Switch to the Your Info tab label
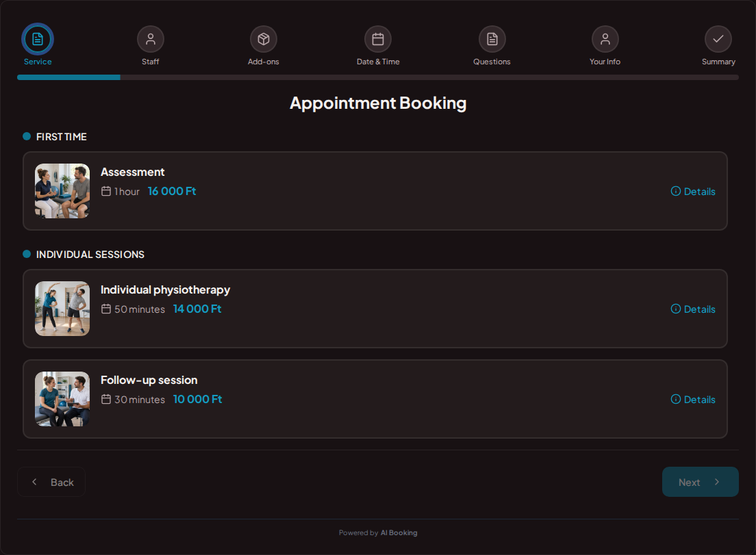The height and width of the screenshot is (555, 756). click(605, 62)
